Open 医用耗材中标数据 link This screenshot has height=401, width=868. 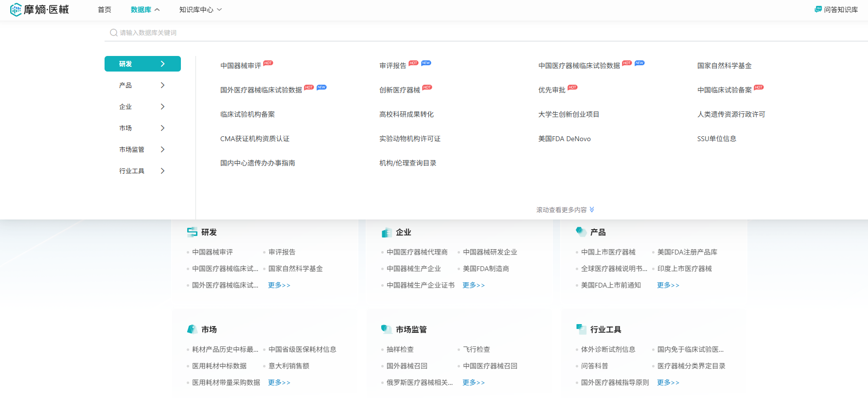pyautogui.click(x=219, y=366)
